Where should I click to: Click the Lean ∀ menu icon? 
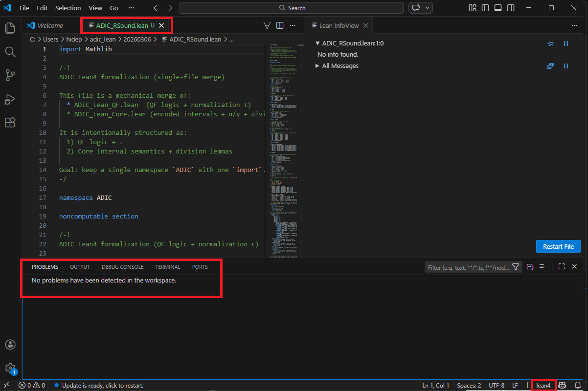[267, 25]
